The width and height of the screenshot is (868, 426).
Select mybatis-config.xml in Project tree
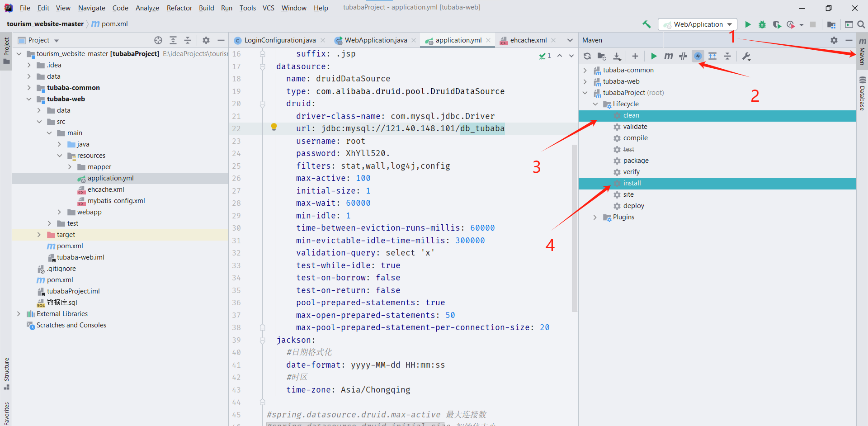pyautogui.click(x=116, y=201)
